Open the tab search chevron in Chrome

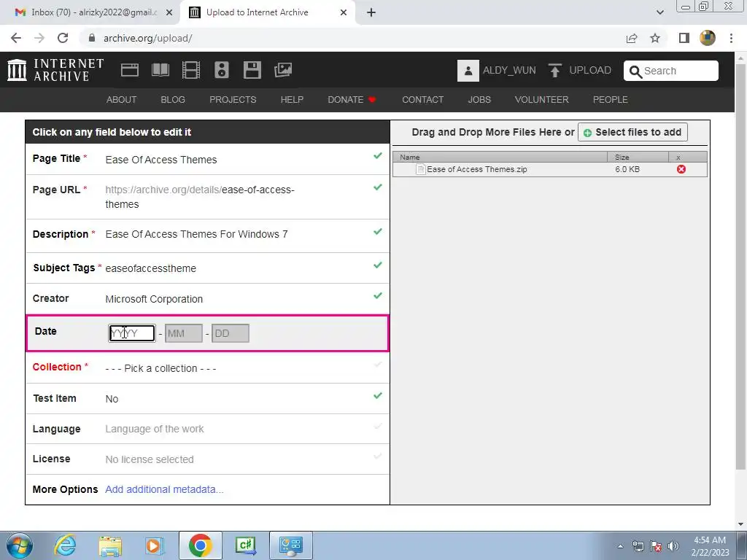pyautogui.click(x=659, y=12)
